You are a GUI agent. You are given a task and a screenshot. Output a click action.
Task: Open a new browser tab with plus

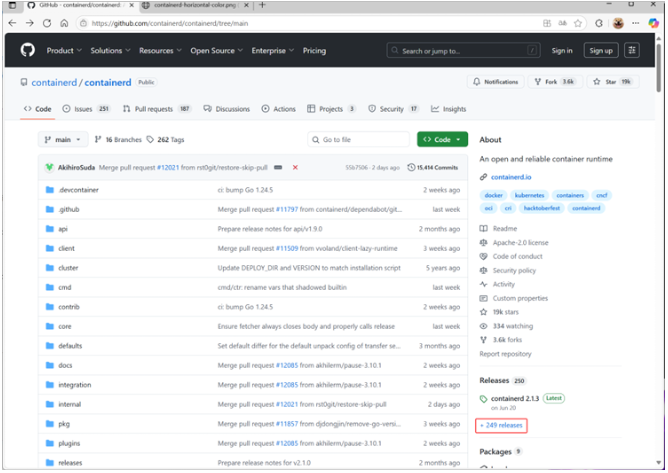262,5
